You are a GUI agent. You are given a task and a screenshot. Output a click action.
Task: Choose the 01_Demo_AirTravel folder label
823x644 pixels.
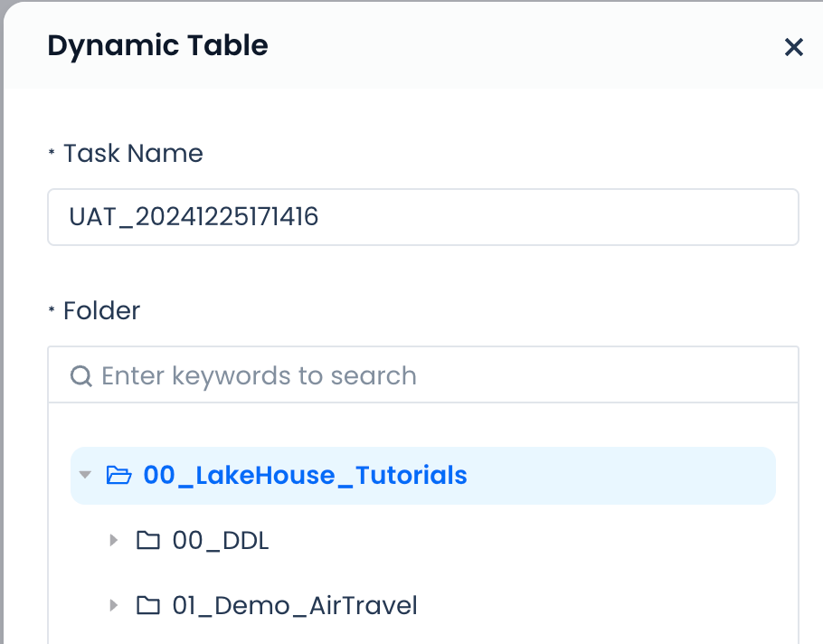[295, 605]
